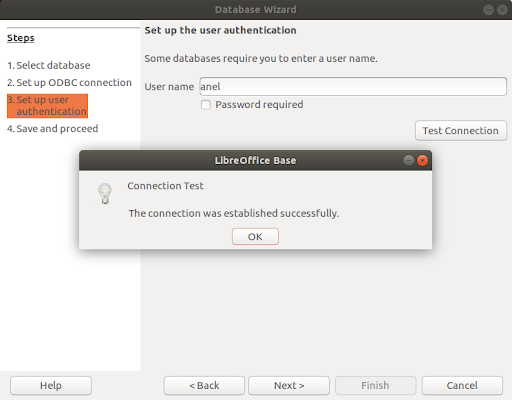Minimize the Database Wizard window

pos(488,10)
